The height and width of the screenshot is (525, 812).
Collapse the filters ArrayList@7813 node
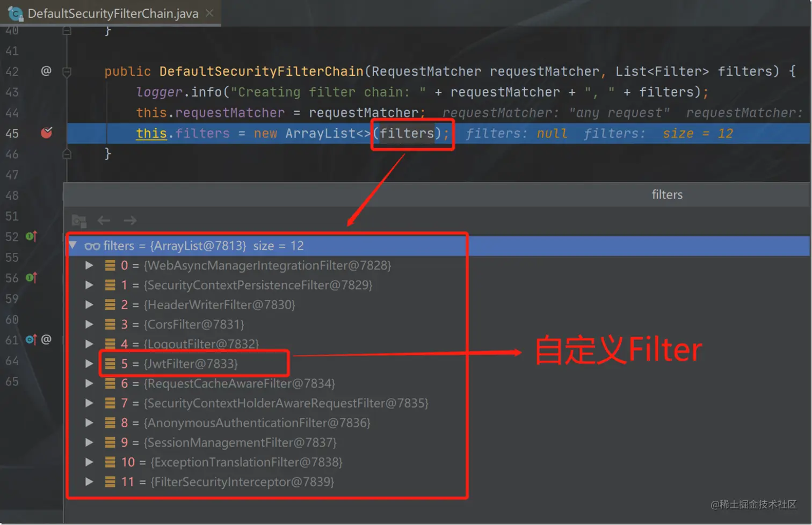click(x=73, y=245)
